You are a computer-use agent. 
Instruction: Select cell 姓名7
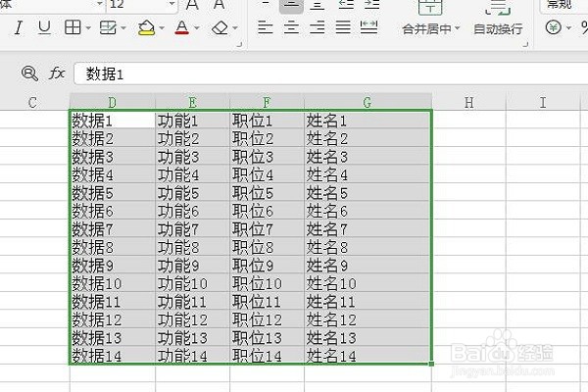(x=367, y=228)
